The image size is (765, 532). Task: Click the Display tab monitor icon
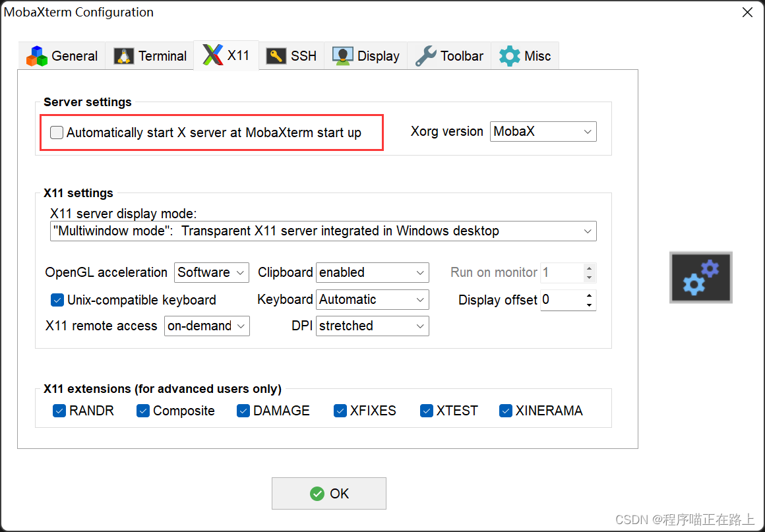342,56
